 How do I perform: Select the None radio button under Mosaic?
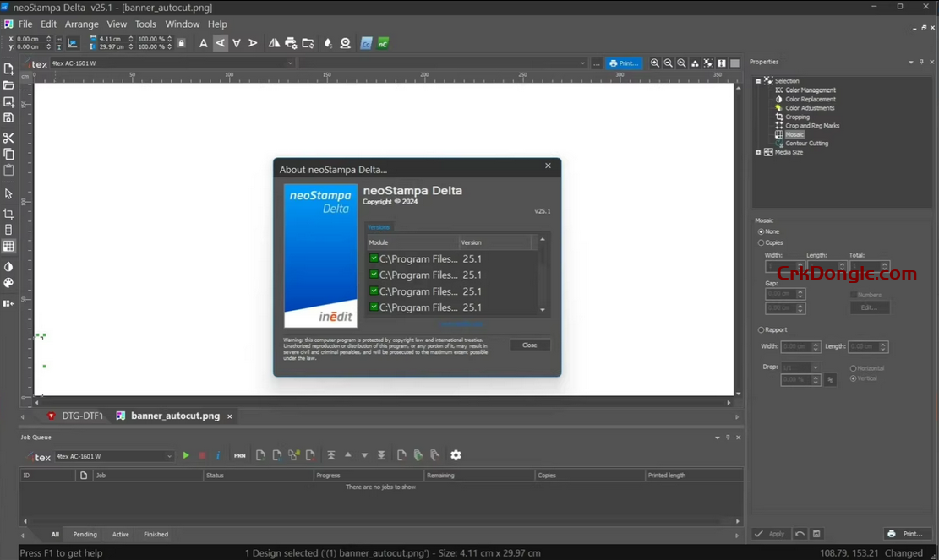[761, 231]
